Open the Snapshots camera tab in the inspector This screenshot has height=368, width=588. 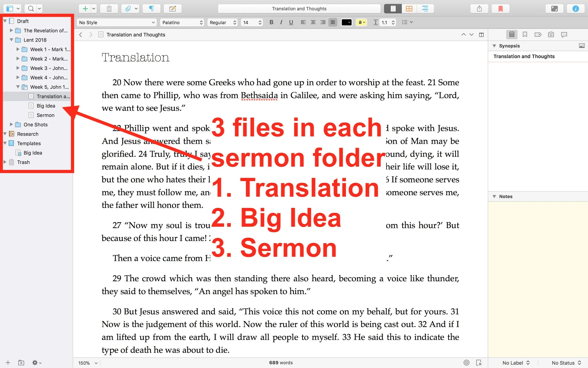click(x=551, y=35)
